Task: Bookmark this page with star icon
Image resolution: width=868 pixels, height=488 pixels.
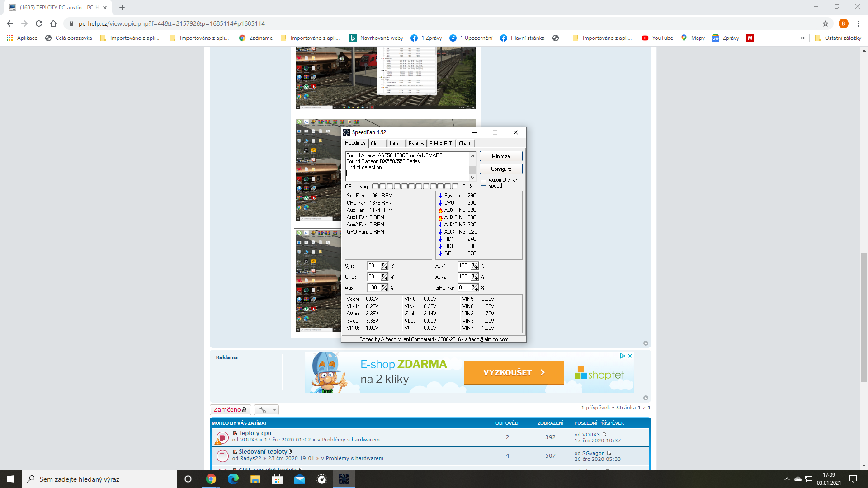Action: 826,23
